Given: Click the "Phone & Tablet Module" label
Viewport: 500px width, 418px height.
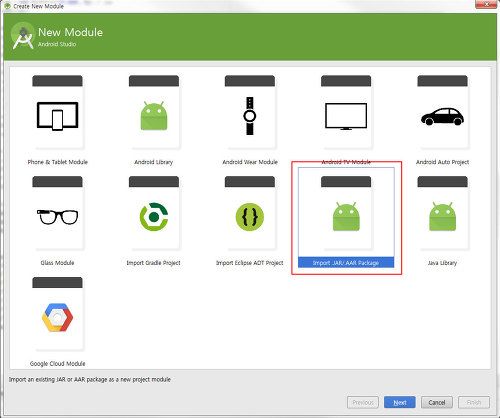Looking at the screenshot, I should [x=58, y=162].
